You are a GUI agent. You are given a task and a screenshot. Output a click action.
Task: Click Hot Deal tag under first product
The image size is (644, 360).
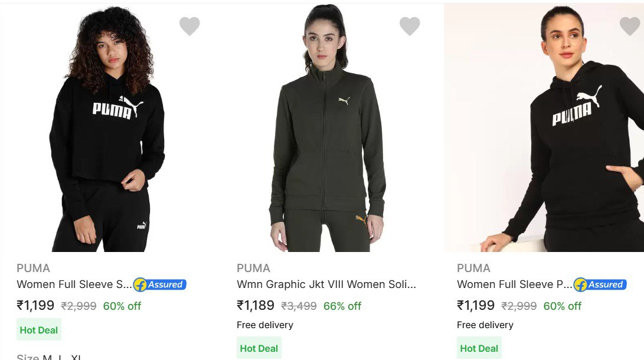coord(39,330)
